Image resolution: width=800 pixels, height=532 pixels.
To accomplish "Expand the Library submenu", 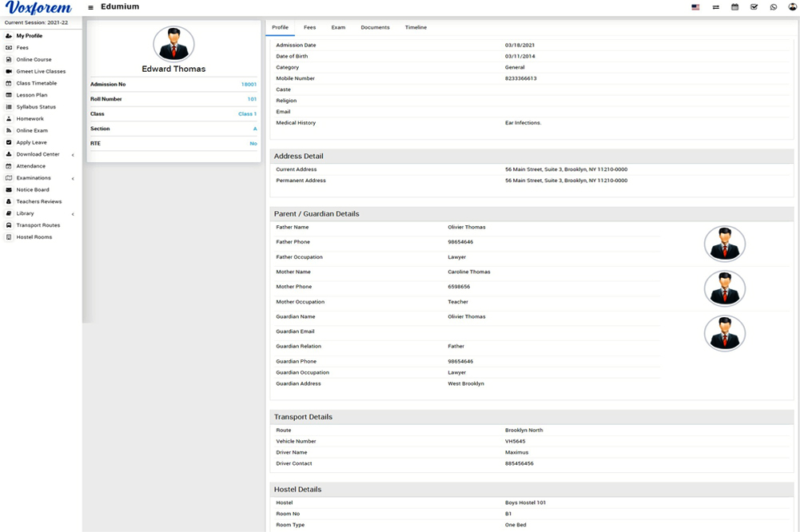I will [x=26, y=214].
